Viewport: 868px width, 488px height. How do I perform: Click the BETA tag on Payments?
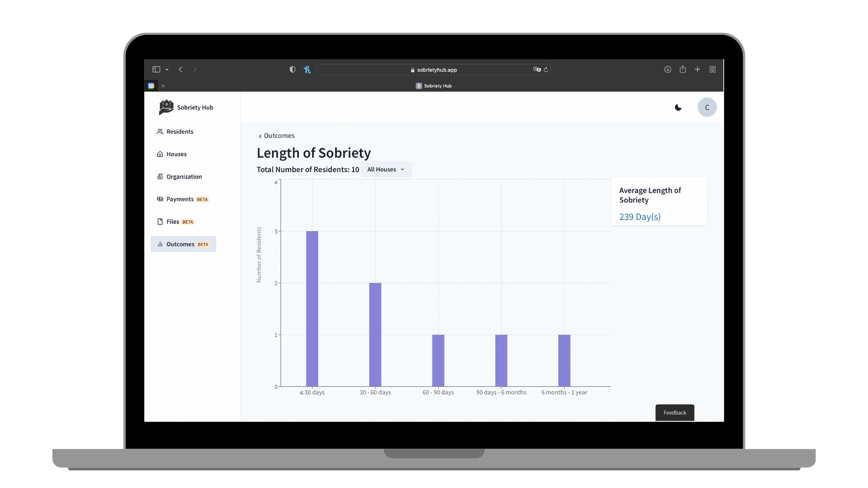click(x=202, y=199)
